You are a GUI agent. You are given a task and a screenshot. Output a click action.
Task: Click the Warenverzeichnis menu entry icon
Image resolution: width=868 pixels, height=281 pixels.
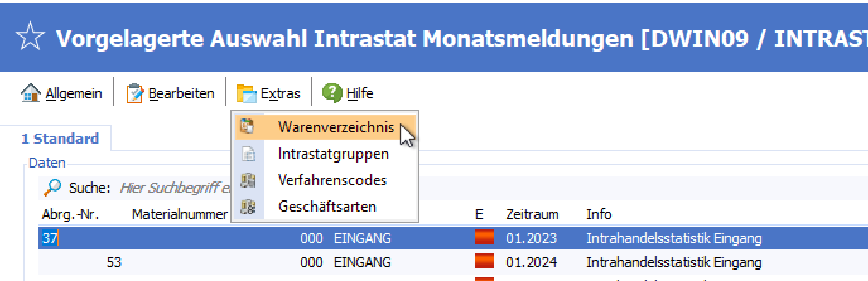point(248,127)
